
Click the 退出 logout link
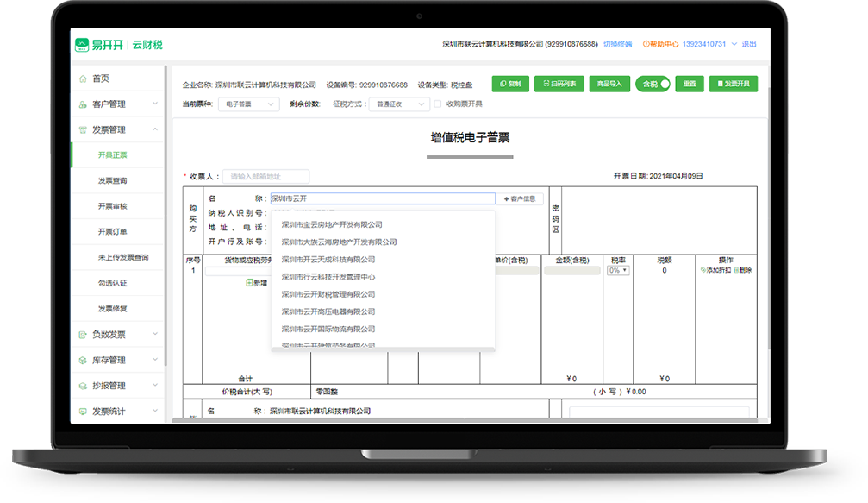tap(749, 44)
